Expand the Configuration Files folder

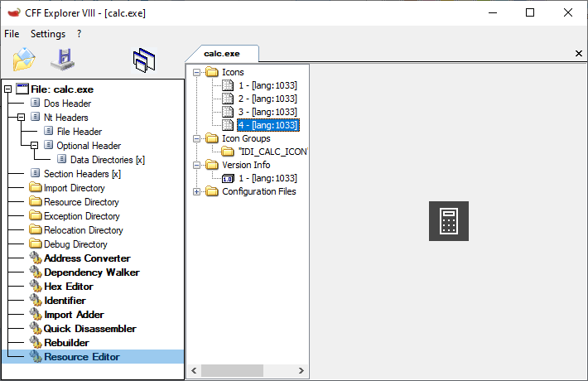pos(196,191)
